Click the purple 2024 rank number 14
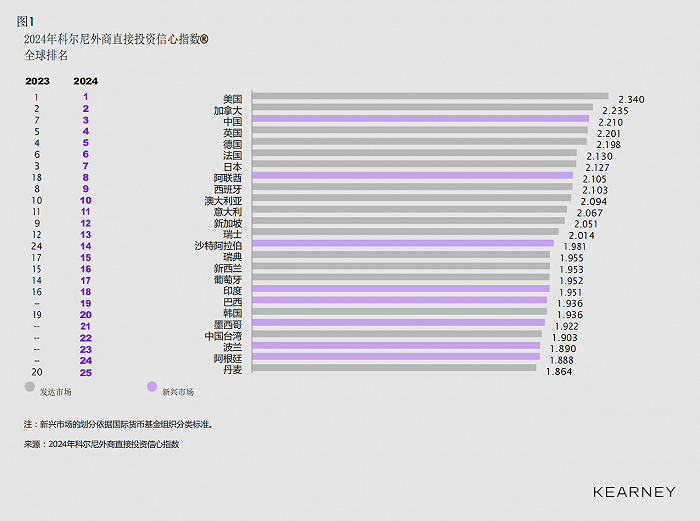This screenshot has height=521, width=700. 86,246
